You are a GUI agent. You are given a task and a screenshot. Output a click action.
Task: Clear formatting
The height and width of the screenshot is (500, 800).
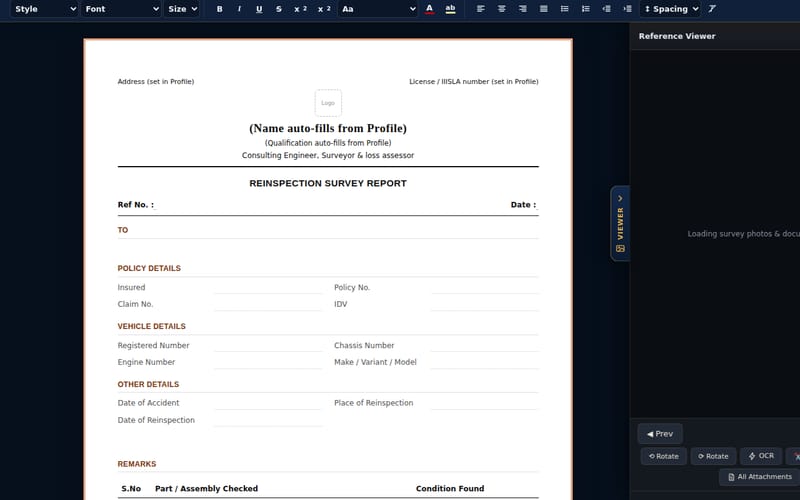click(x=712, y=9)
